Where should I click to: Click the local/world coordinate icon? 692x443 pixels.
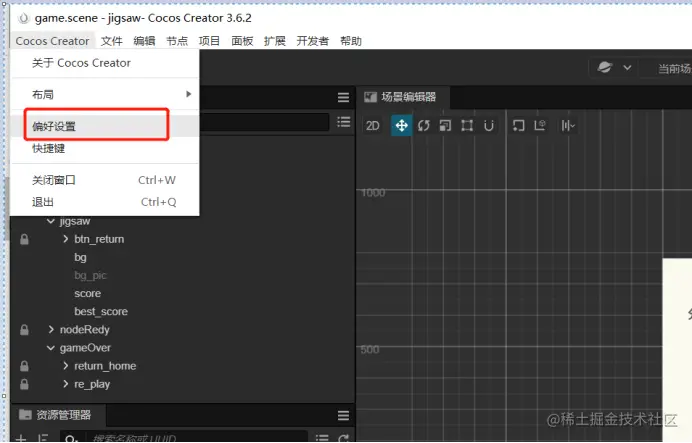540,126
